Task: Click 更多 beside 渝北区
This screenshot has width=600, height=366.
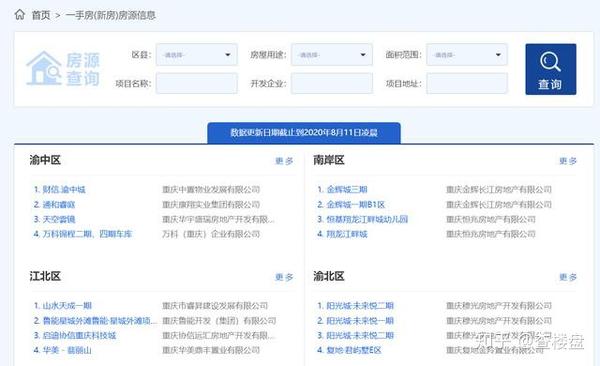Action: 568,277
